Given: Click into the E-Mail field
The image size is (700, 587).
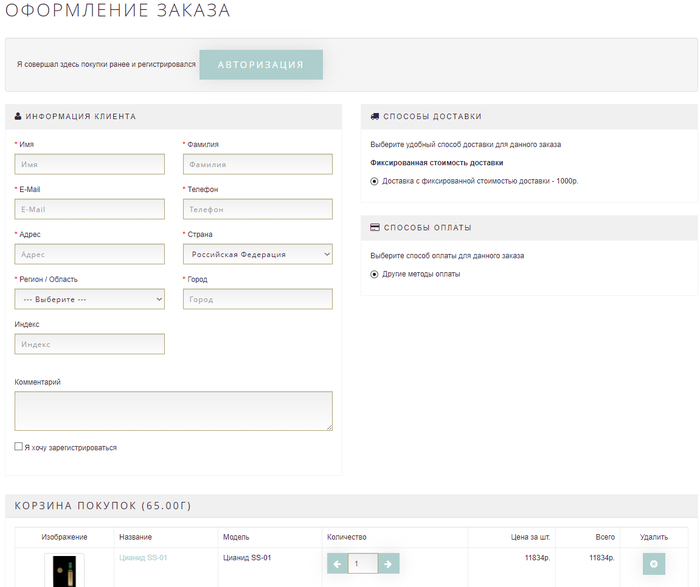Looking at the screenshot, I should (x=90, y=209).
